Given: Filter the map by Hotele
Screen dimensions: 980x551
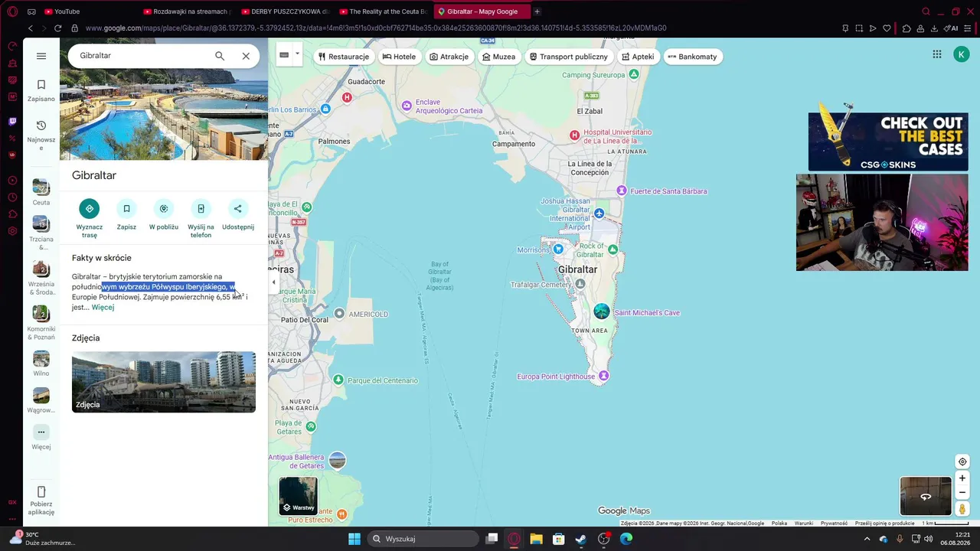Looking at the screenshot, I should 399,57.
